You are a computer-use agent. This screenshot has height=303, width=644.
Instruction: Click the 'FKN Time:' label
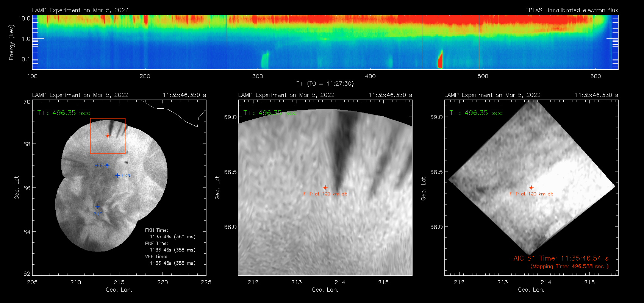[x=156, y=230]
